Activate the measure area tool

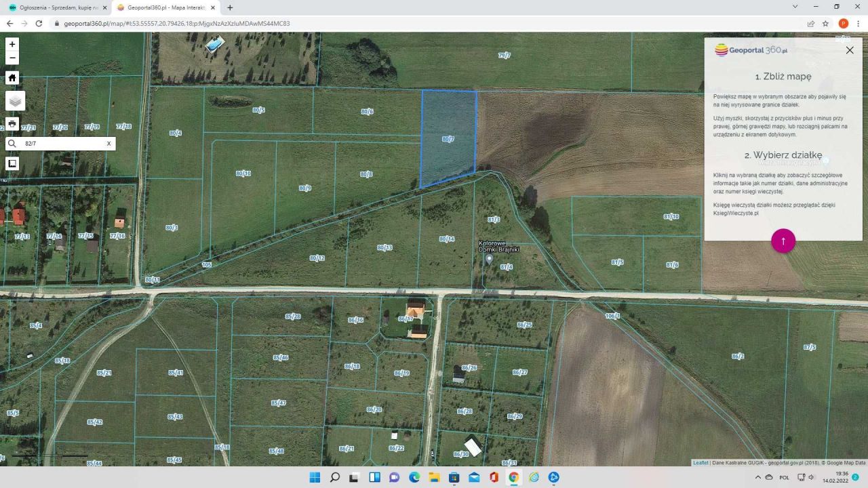click(12, 163)
